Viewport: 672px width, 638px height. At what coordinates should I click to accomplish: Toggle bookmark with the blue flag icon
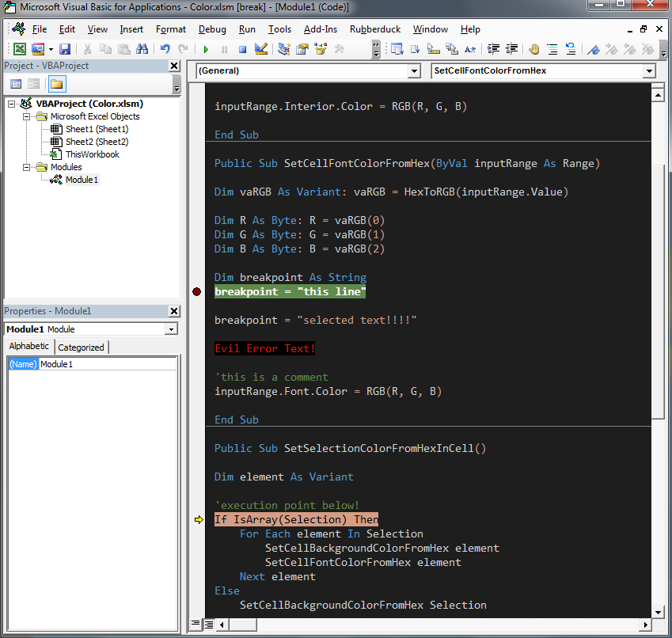tap(594, 49)
